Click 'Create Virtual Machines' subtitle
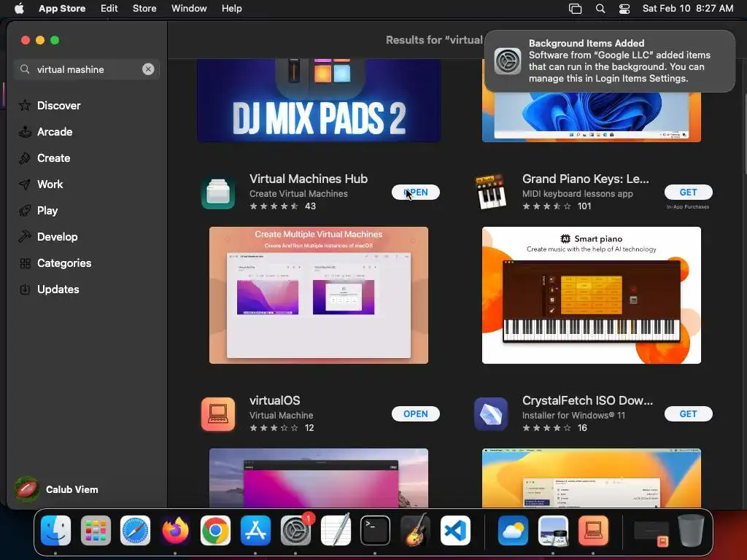The height and width of the screenshot is (560, 747). (298, 194)
